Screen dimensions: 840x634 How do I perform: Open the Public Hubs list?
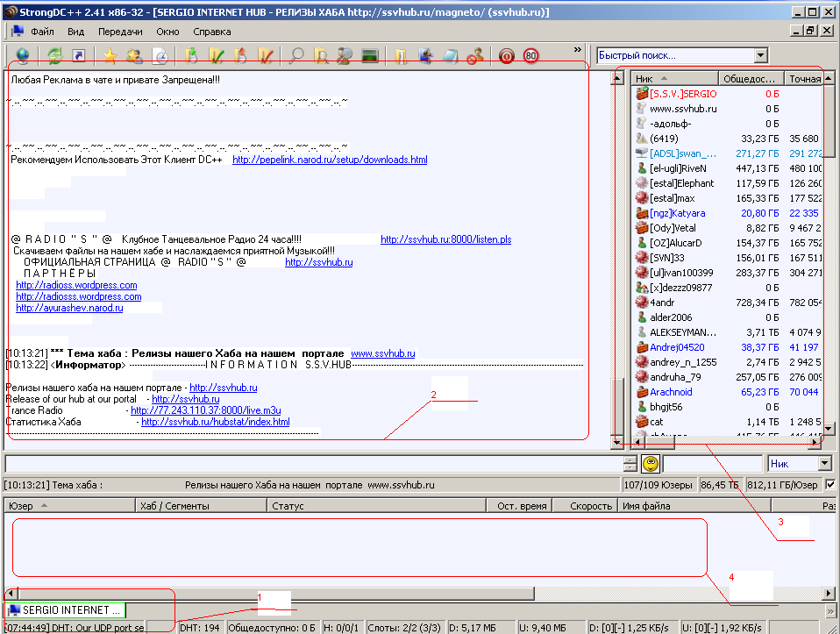22,54
